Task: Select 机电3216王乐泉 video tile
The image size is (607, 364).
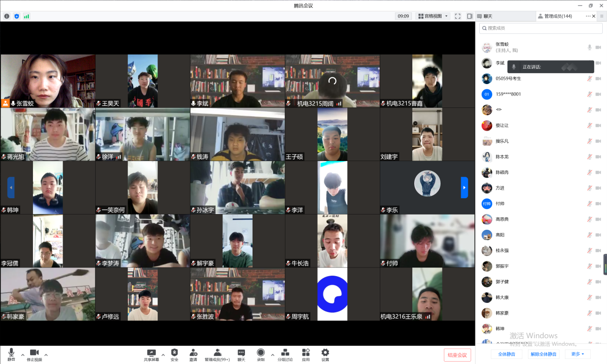Action: coord(427,294)
